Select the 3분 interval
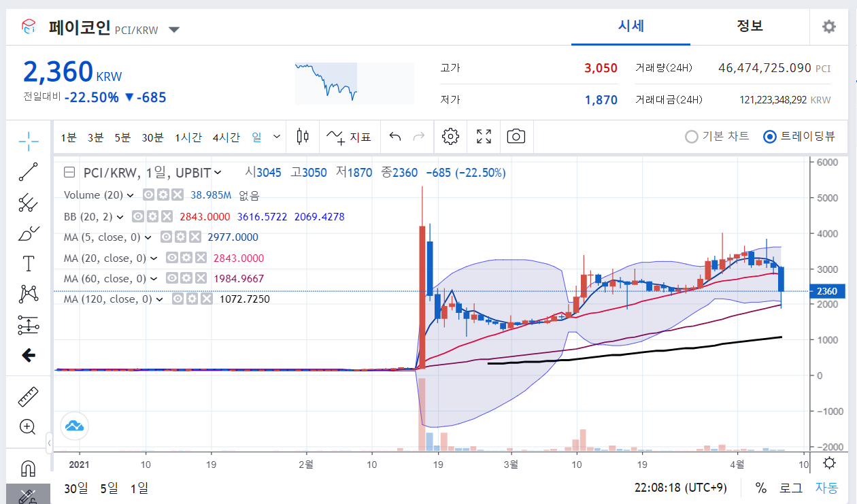Image resolution: width=857 pixels, height=504 pixels. (x=95, y=137)
